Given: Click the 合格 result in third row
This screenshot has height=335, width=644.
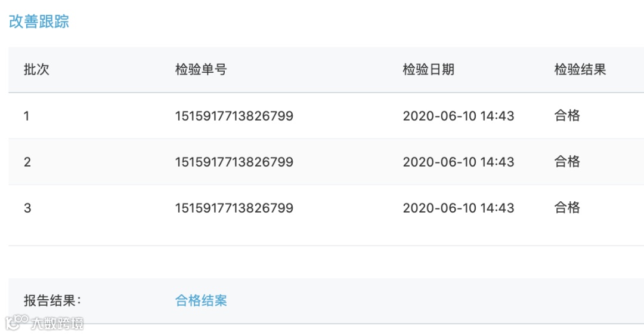Looking at the screenshot, I should coord(567,207).
